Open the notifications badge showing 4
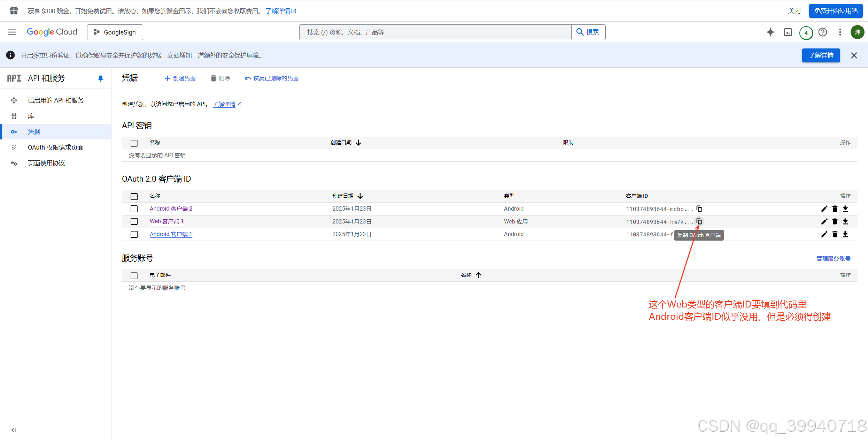Viewport: 868px width, 440px height. click(806, 33)
